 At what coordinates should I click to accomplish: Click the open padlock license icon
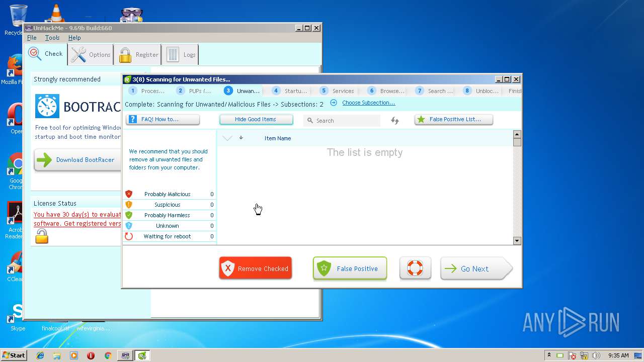point(42,236)
